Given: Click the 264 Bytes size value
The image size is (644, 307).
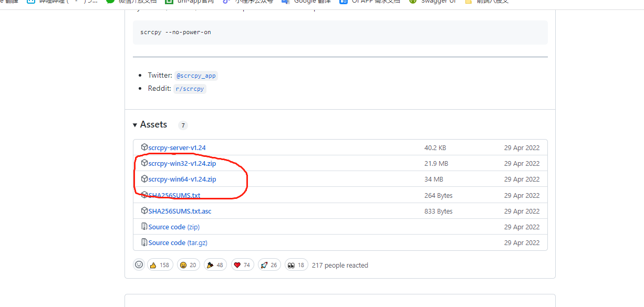Looking at the screenshot, I should point(439,195).
